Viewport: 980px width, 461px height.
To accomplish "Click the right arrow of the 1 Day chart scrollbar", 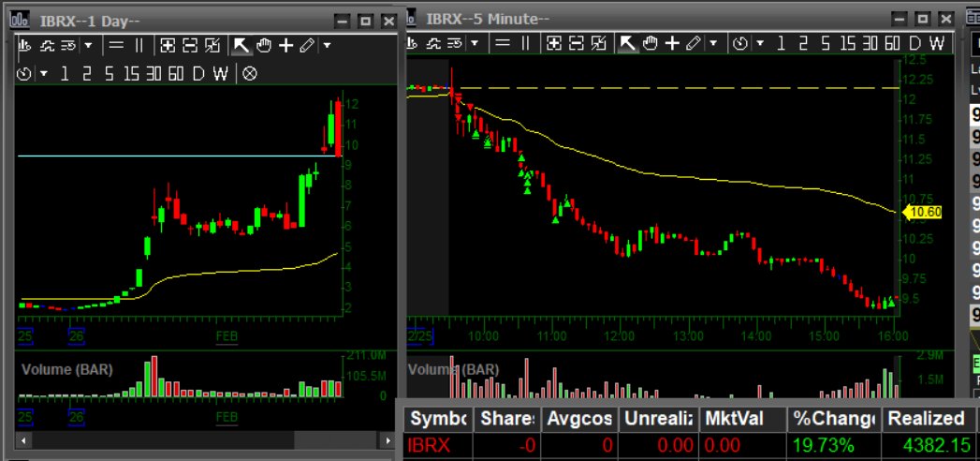I will click(x=388, y=440).
